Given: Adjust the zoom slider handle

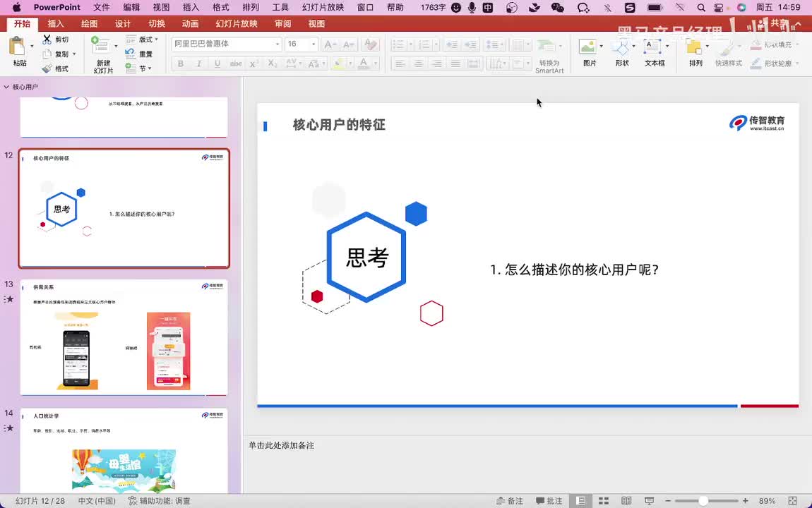Looking at the screenshot, I should (x=703, y=501).
